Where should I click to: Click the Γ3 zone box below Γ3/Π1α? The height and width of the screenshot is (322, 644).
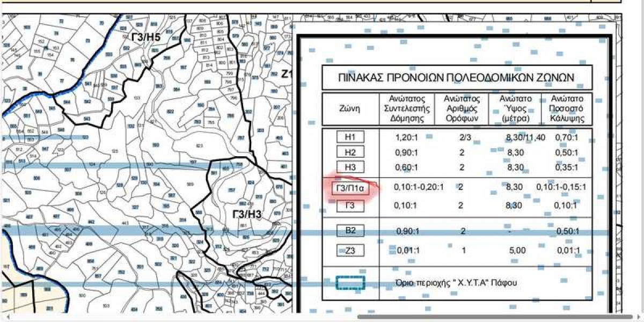(x=350, y=205)
